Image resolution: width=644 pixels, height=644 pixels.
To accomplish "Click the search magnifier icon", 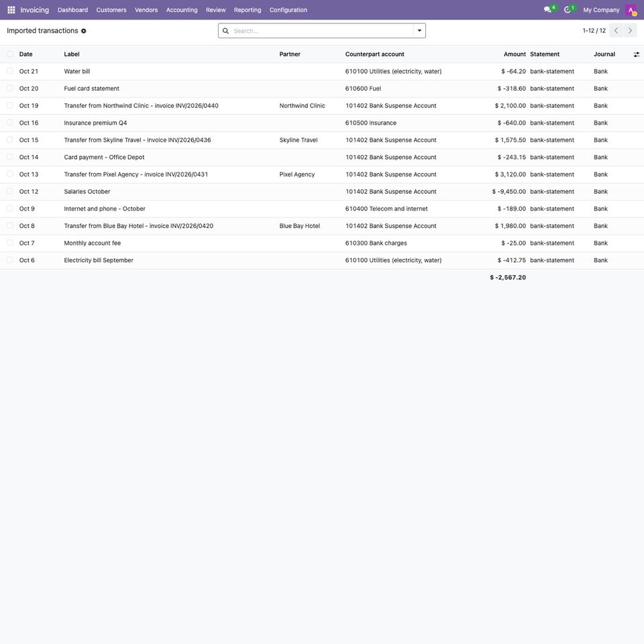I will click(x=225, y=31).
